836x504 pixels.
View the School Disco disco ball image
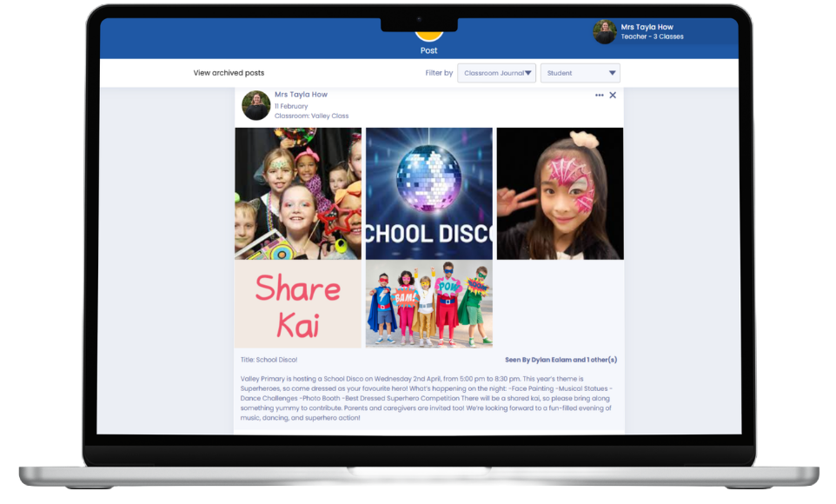428,193
